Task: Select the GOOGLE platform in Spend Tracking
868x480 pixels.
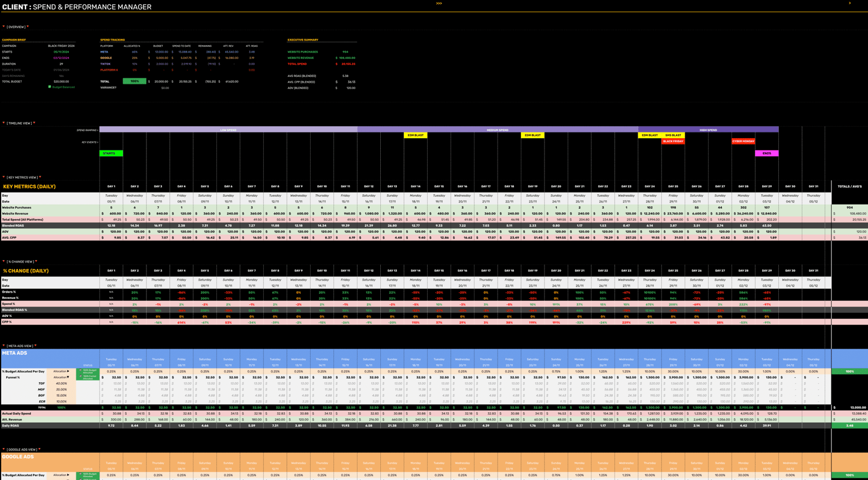Action: click(106, 58)
